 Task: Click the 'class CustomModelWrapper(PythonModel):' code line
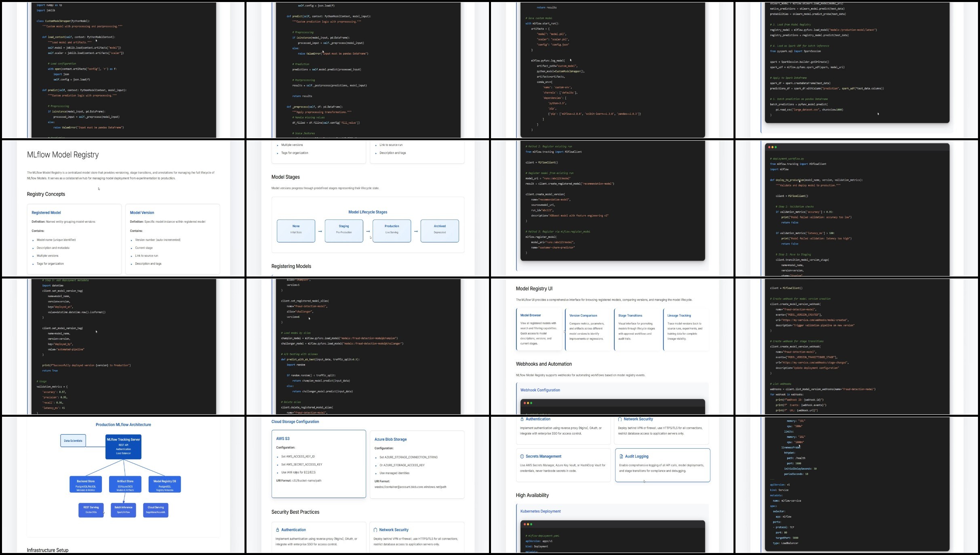[x=63, y=21]
